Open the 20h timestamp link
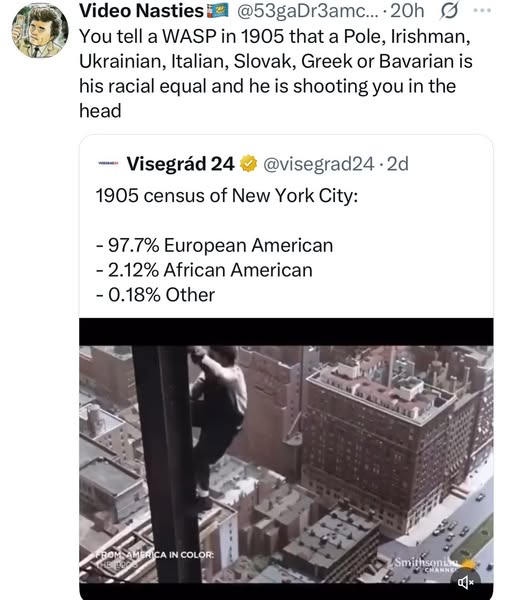The height and width of the screenshot is (600, 505). 407,11
